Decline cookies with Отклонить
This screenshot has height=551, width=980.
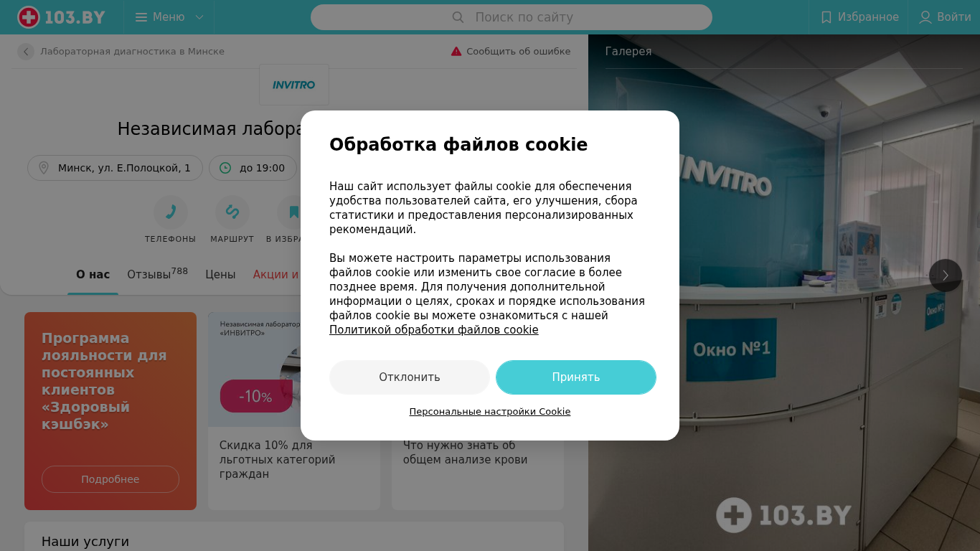(410, 377)
